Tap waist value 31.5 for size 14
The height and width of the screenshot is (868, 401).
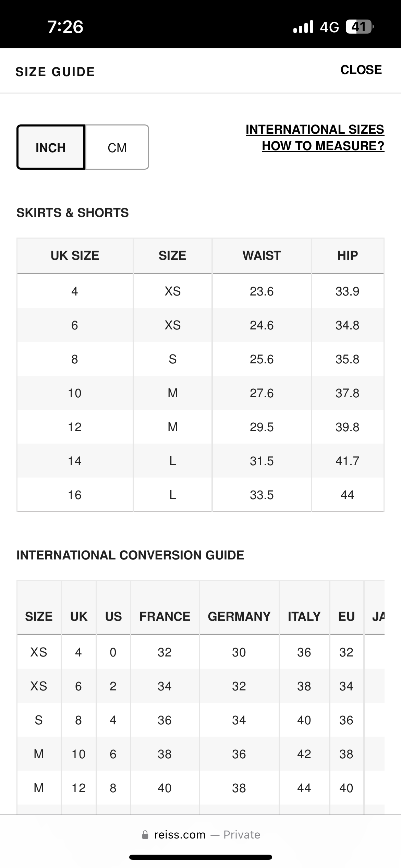click(x=262, y=461)
